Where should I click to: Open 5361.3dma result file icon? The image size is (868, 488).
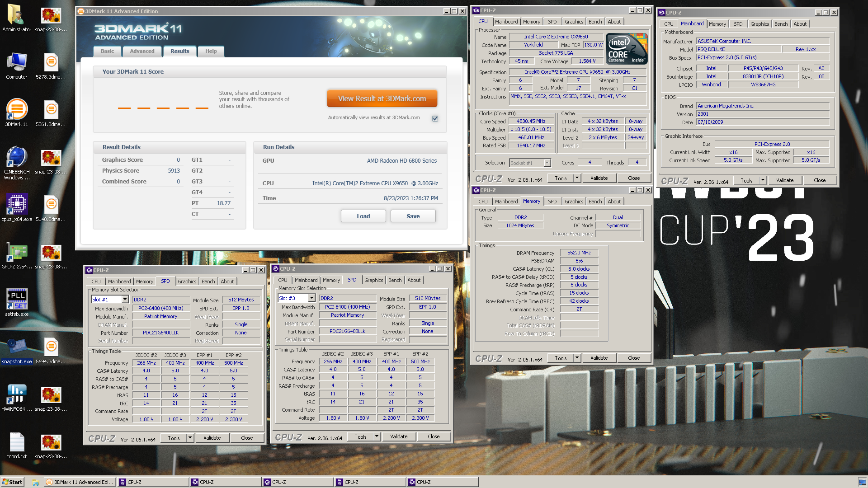coord(51,113)
